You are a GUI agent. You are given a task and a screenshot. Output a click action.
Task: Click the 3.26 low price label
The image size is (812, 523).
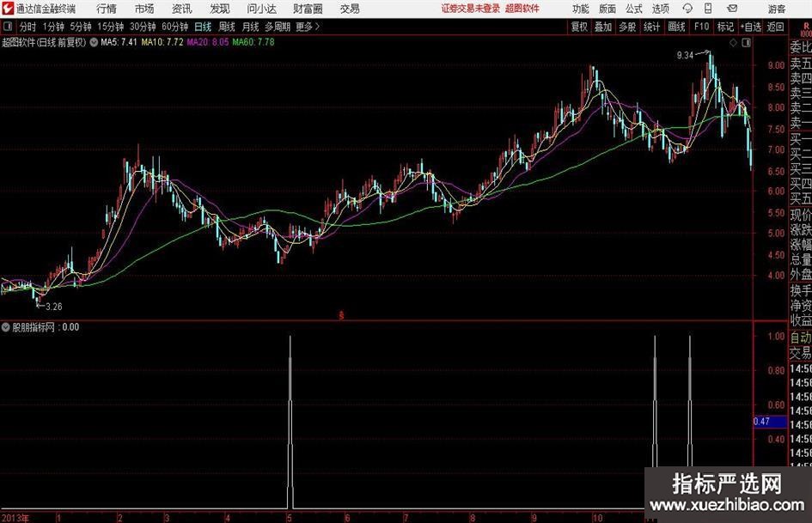point(54,307)
